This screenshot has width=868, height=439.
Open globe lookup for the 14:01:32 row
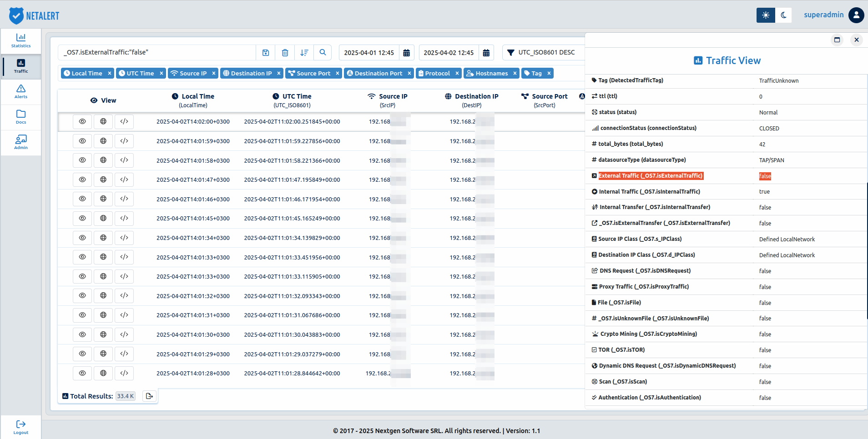(x=103, y=295)
